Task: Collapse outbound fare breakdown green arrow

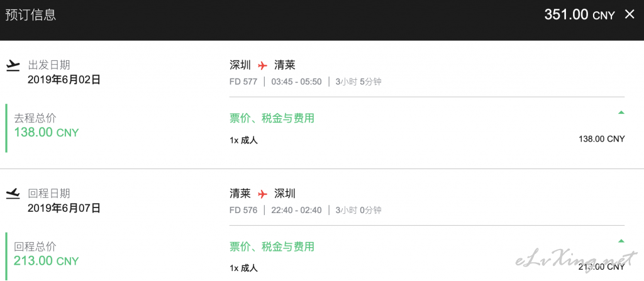Action: coord(621,112)
